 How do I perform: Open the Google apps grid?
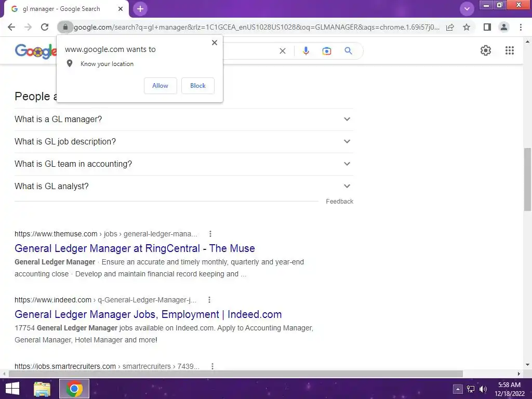tap(509, 50)
